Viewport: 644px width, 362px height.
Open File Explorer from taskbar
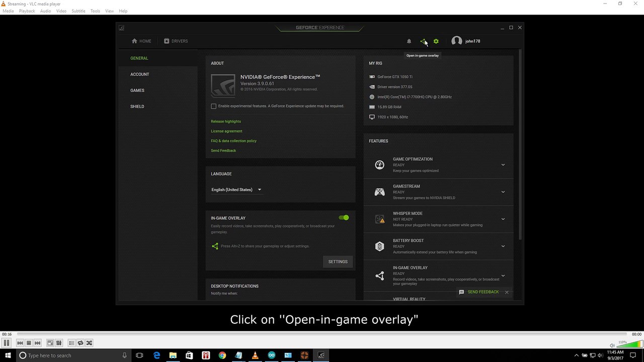coord(173,355)
